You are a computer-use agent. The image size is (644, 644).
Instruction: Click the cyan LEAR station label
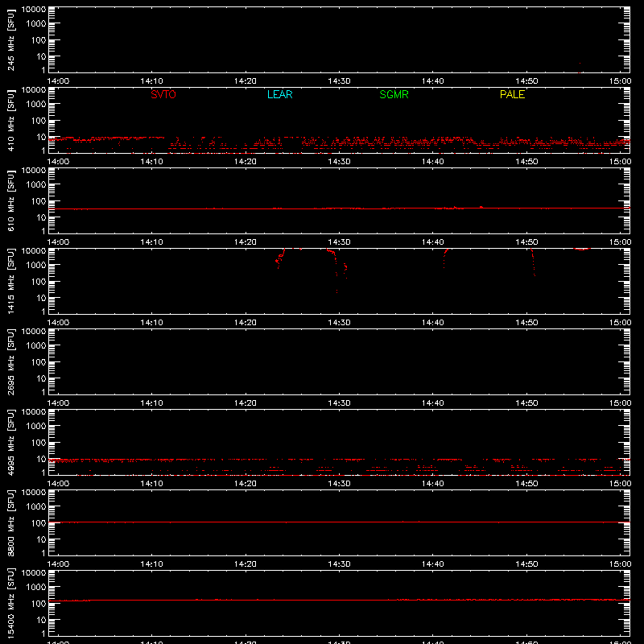pos(279,94)
